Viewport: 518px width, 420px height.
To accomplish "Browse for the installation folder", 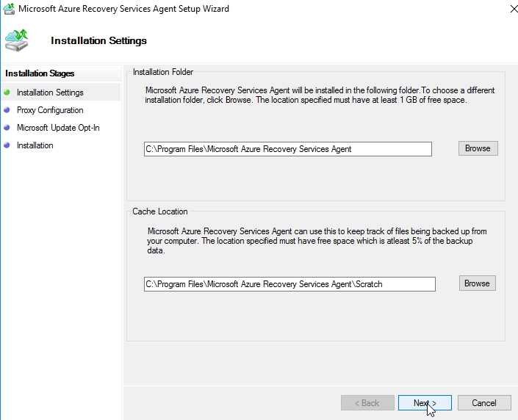I will click(x=478, y=148).
